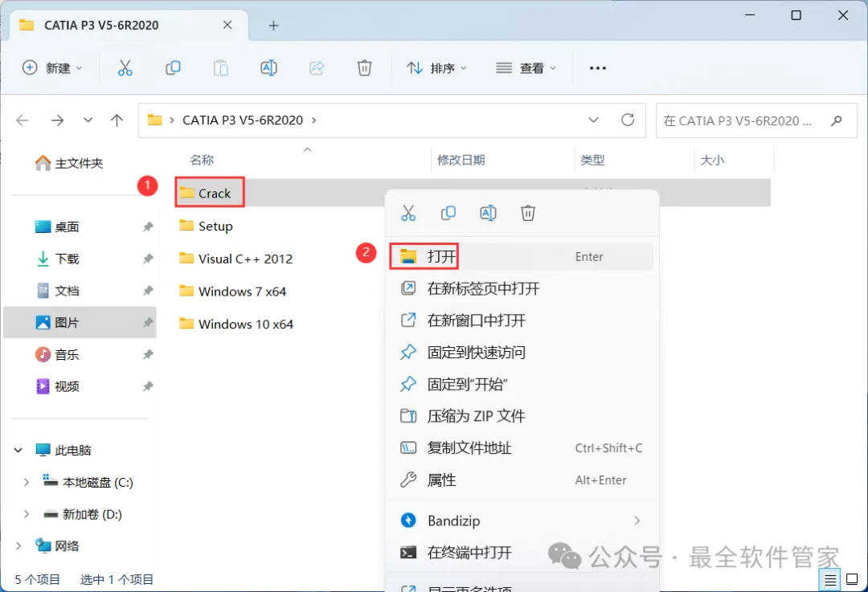Sort by 名称 column header

[202, 160]
